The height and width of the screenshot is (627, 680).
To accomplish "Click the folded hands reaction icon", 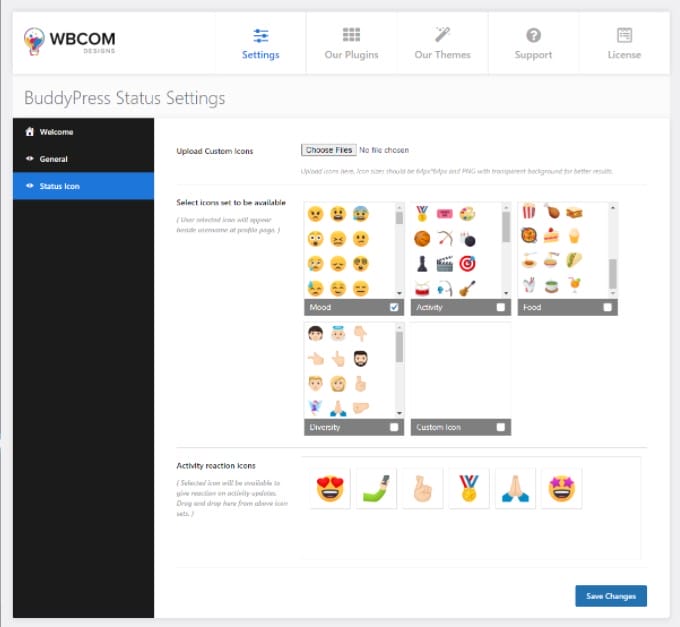I will point(515,488).
